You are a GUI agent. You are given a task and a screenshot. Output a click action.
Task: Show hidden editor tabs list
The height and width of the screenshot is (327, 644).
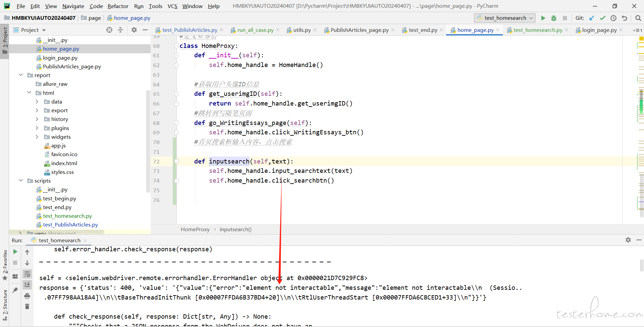(638, 30)
